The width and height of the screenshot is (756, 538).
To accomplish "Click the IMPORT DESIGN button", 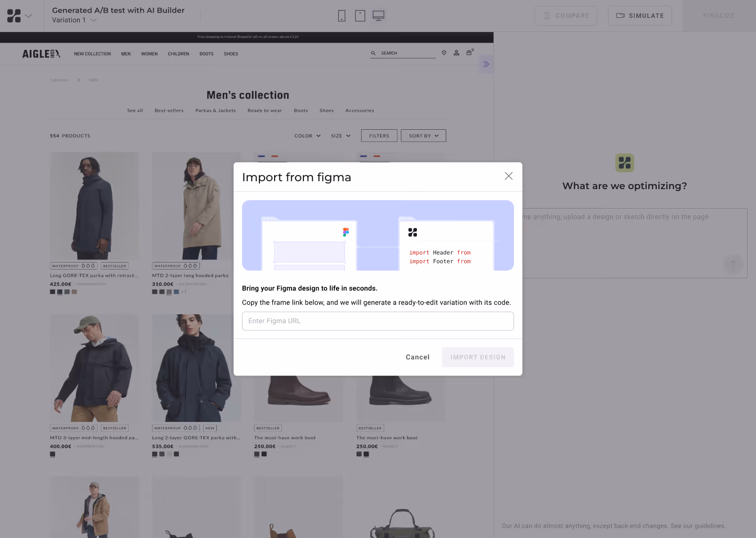I will coord(478,357).
